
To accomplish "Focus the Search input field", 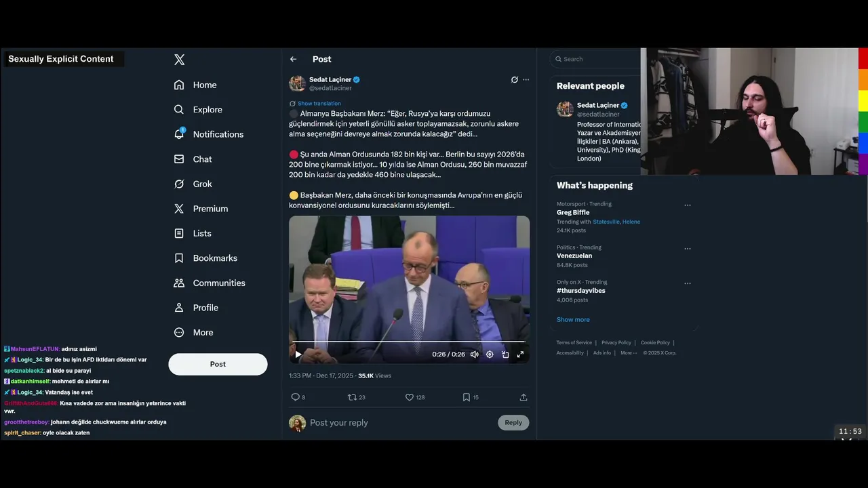I will tap(595, 59).
